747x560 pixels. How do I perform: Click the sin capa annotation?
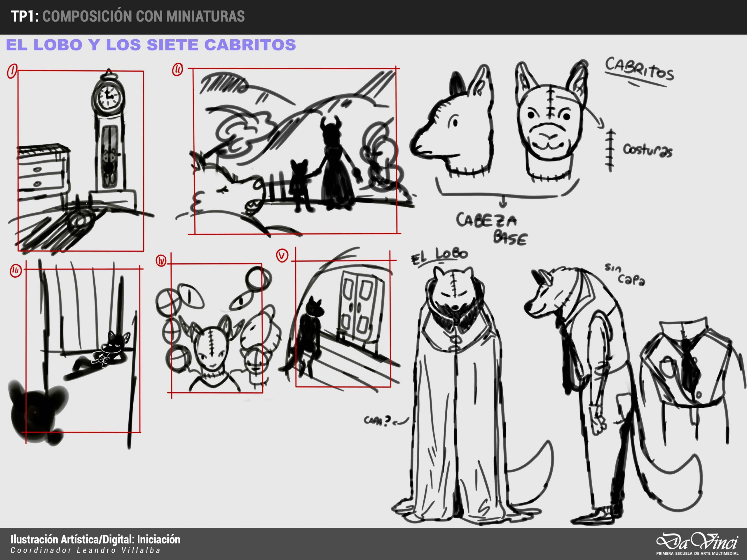click(x=625, y=274)
